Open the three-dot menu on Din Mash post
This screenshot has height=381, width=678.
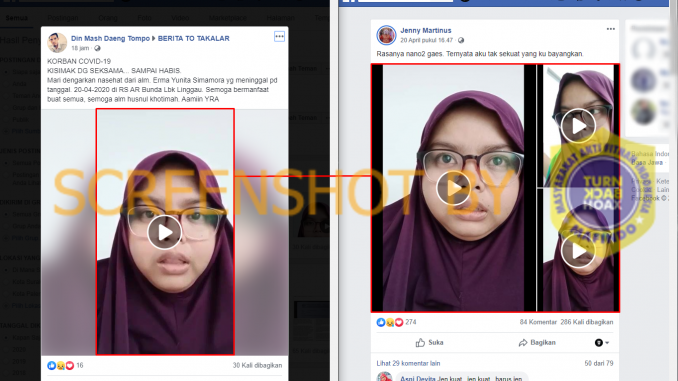[x=279, y=37]
